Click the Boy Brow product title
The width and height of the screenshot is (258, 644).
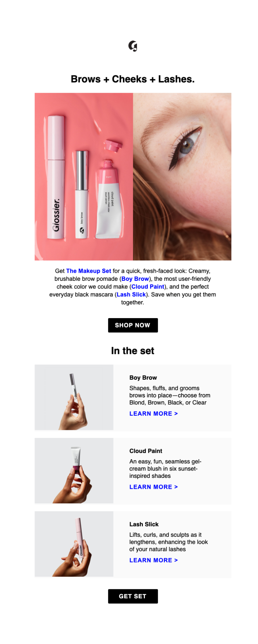pyautogui.click(x=143, y=378)
